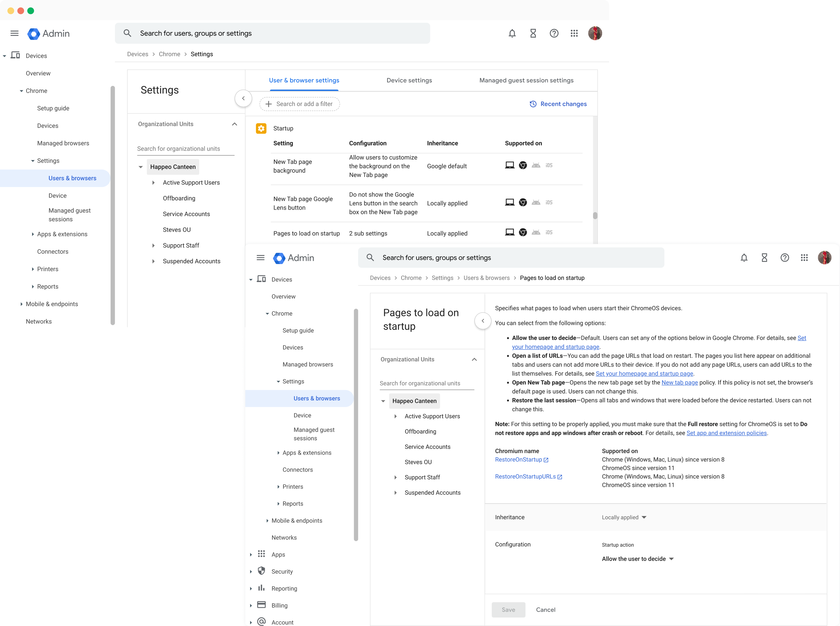This screenshot has height=626, width=840.
Task: Open main menu hamburger in top window
Action: (14, 33)
